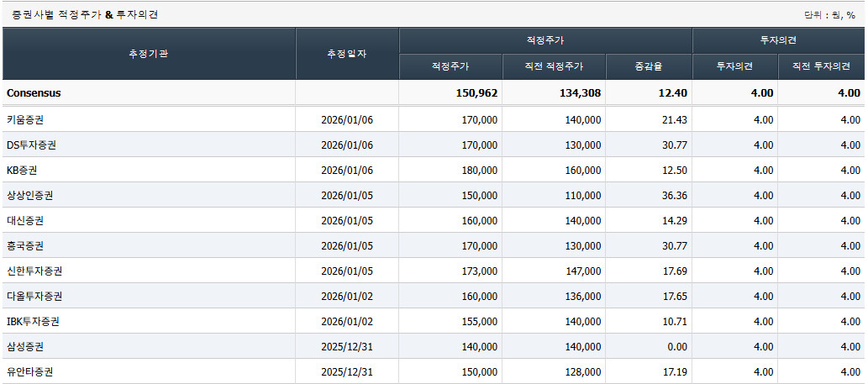The image size is (868, 384).
Task: Select KB증권 row name
Action: 22,171
